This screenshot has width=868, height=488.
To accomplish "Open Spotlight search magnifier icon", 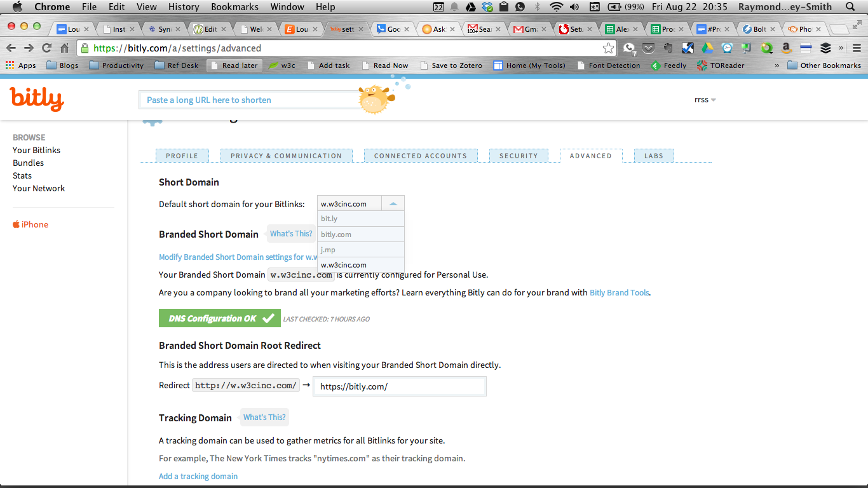I will point(850,7).
